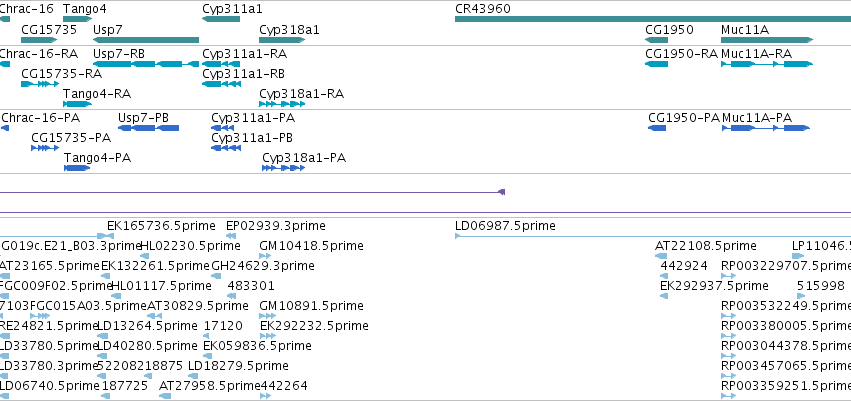Click the Cyp311a1-RB transcript glyph
The width and height of the screenshot is (851, 401).
pyautogui.click(x=221, y=84)
